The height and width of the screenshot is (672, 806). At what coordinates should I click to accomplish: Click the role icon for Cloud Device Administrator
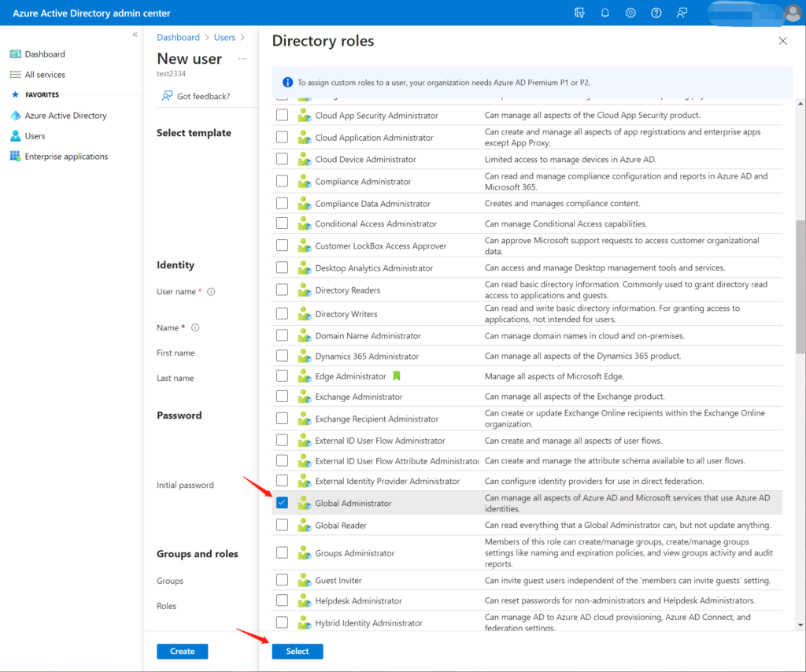[305, 159]
